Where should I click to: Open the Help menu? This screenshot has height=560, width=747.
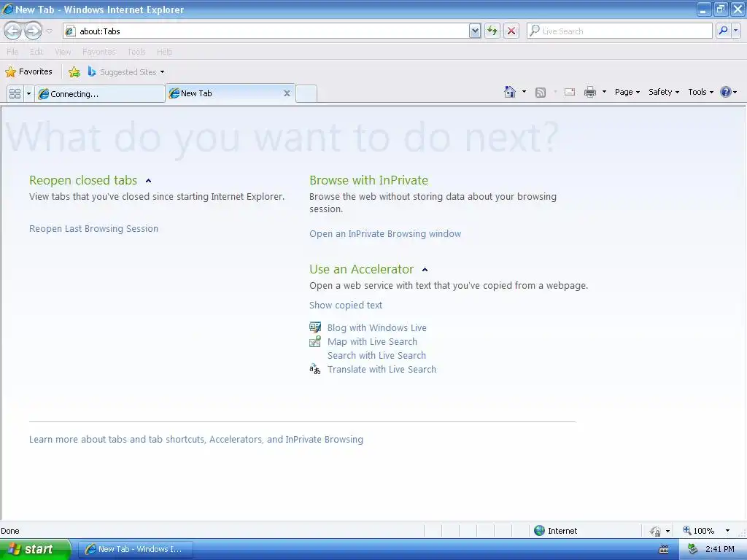pos(164,52)
